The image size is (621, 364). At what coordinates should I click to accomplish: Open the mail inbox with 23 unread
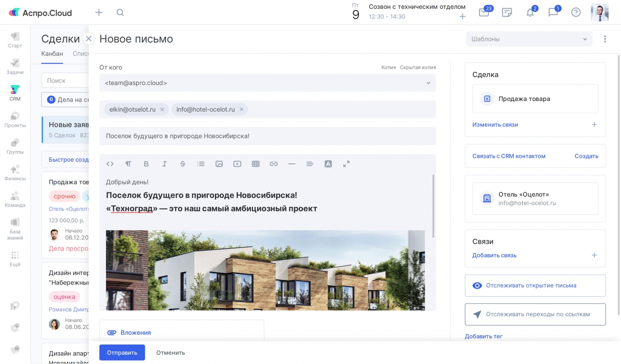484,12
